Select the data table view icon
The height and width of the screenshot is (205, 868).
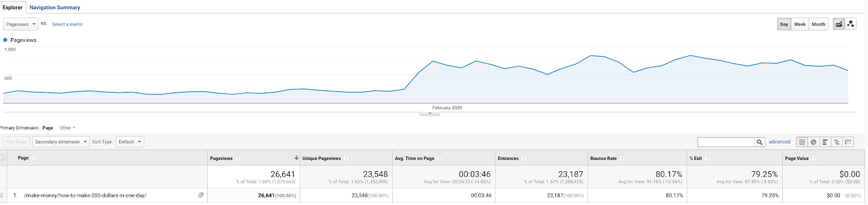point(802,142)
